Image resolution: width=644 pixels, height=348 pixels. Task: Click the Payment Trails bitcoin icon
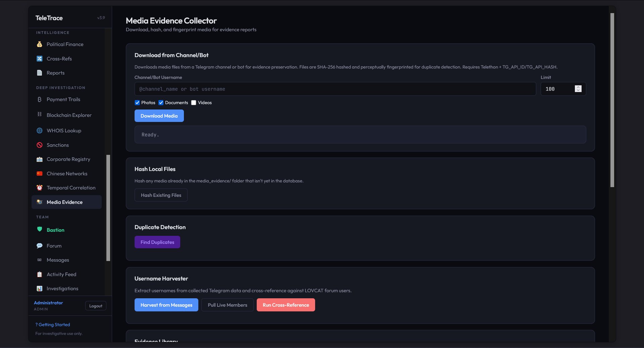(x=40, y=99)
